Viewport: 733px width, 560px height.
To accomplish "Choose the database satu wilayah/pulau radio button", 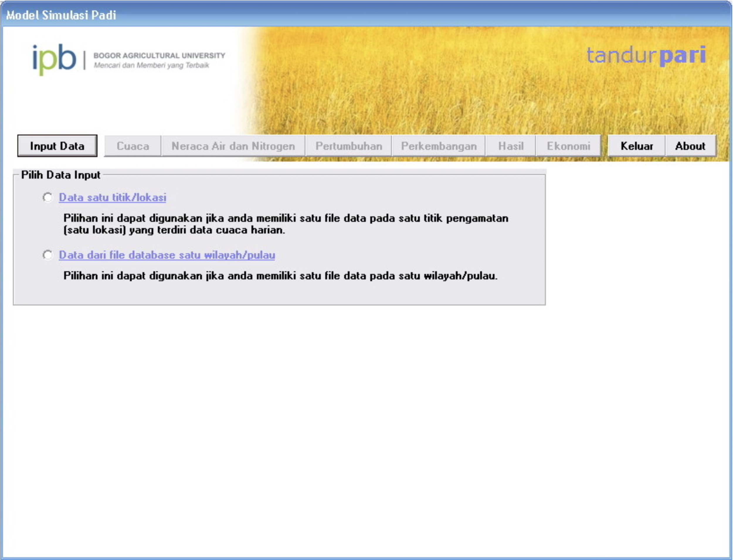I will 48,255.
